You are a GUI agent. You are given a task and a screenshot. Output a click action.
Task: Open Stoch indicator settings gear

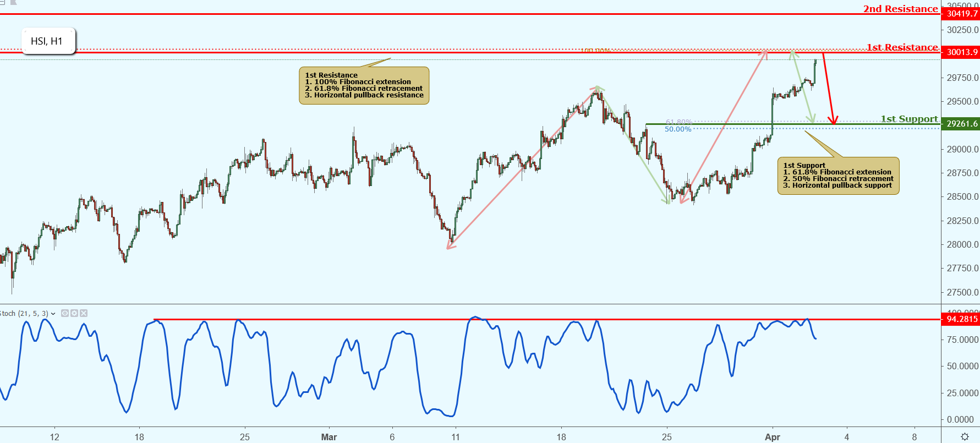tap(74, 313)
